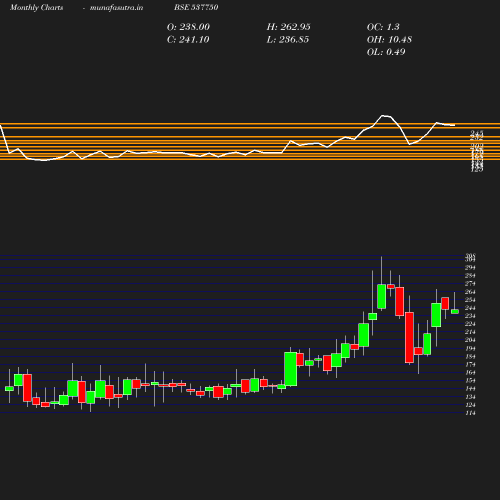Click the 294 price axis label
The height and width of the screenshot is (500, 500).
(x=470, y=268)
